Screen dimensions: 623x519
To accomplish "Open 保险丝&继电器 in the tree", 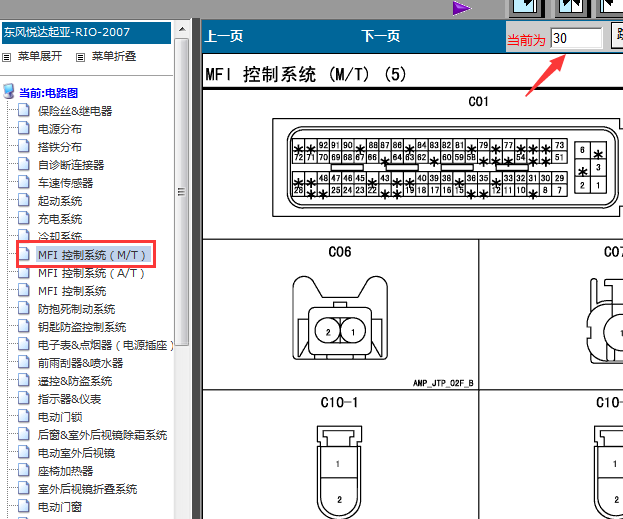I will click(75, 111).
